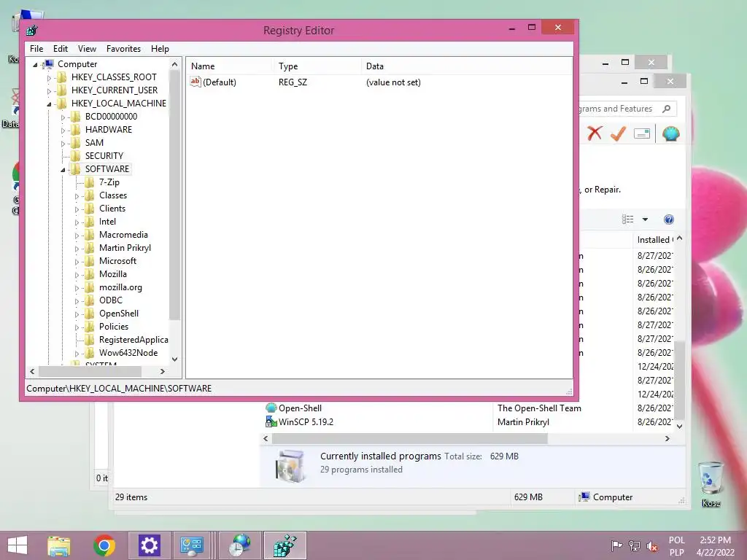
Task: Select the mozilla.org key folder icon
Action: [90, 287]
